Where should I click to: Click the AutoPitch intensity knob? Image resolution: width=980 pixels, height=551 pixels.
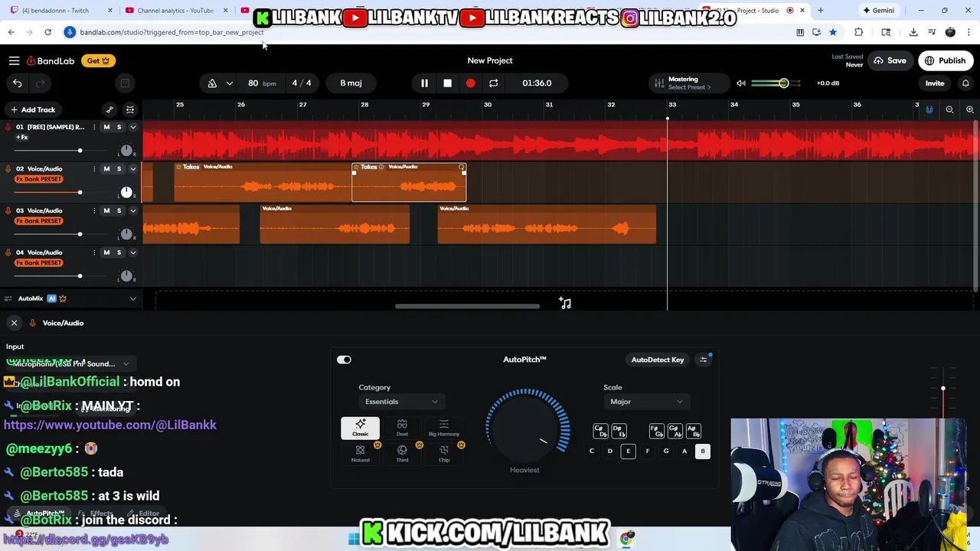527,427
